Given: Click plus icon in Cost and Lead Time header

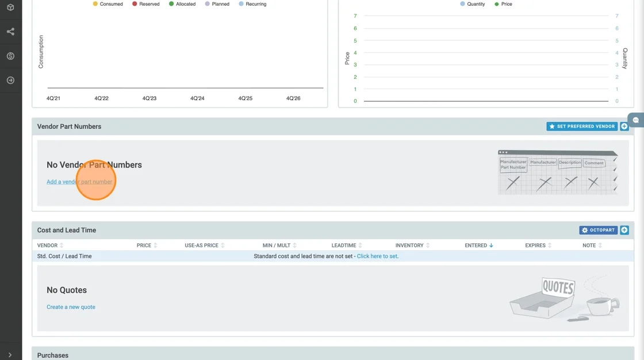Looking at the screenshot, I should click(x=624, y=230).
